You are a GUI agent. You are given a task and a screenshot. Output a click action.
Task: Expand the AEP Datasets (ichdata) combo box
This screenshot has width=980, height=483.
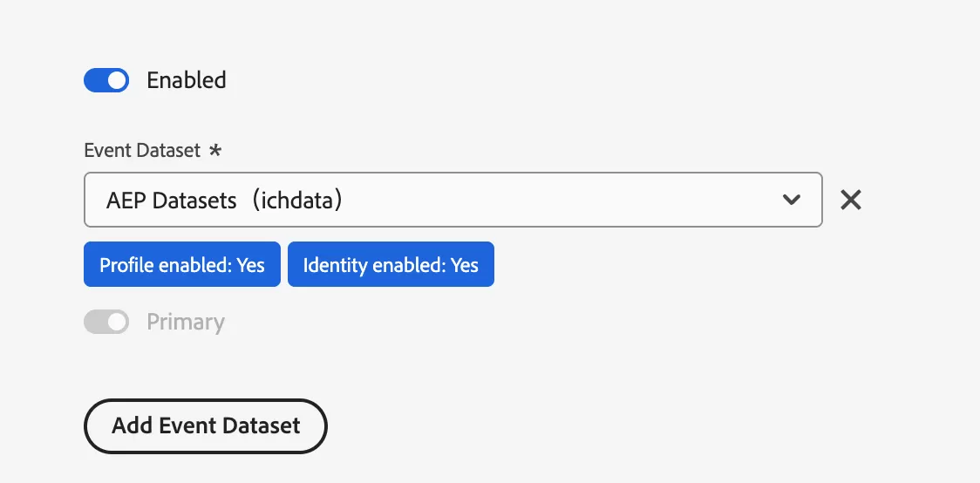point(523,201)
